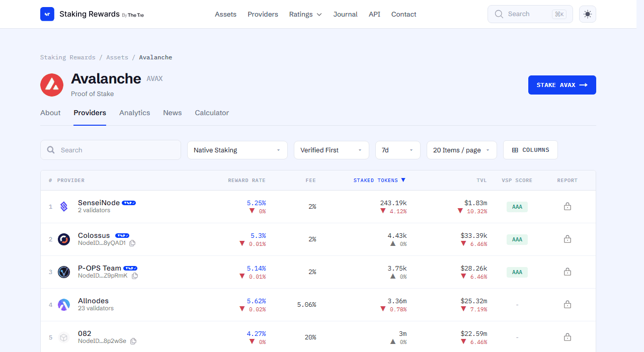This screenshot has width=644, height=352.
Task: Click the Allnodes provider logo
Action: click(64, 305)
